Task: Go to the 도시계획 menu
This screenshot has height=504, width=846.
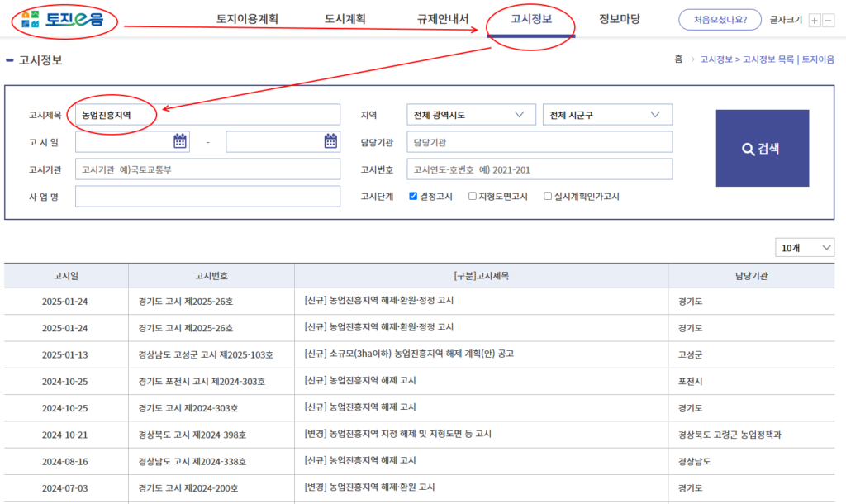Action: [345, 19]
